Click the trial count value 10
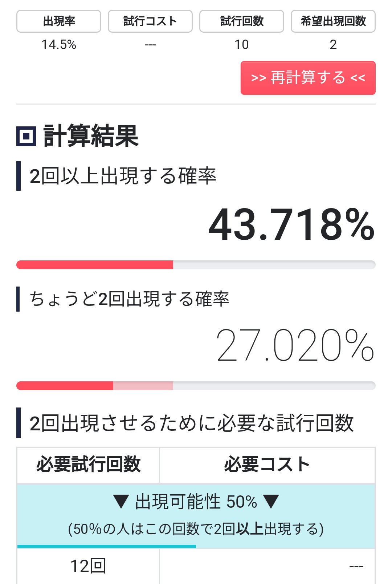 (242, 45)
